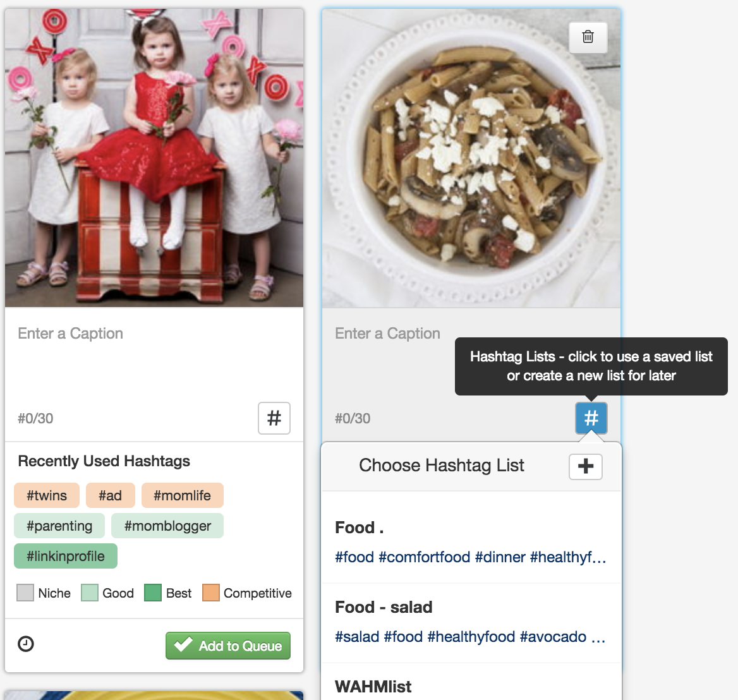Select the #momblogger hashtag
738x700 pixels.
point(167,526)
